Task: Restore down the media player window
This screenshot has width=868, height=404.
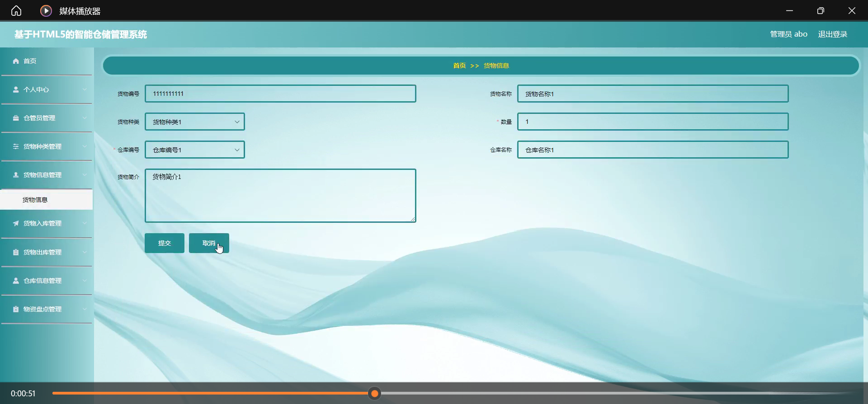Action: 821,10
